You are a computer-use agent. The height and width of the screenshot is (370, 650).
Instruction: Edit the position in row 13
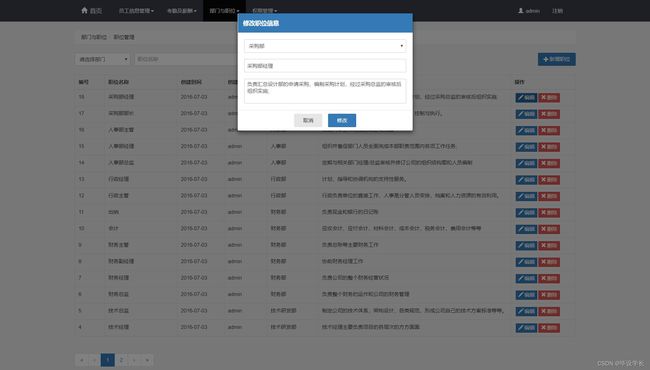[526, 180]
